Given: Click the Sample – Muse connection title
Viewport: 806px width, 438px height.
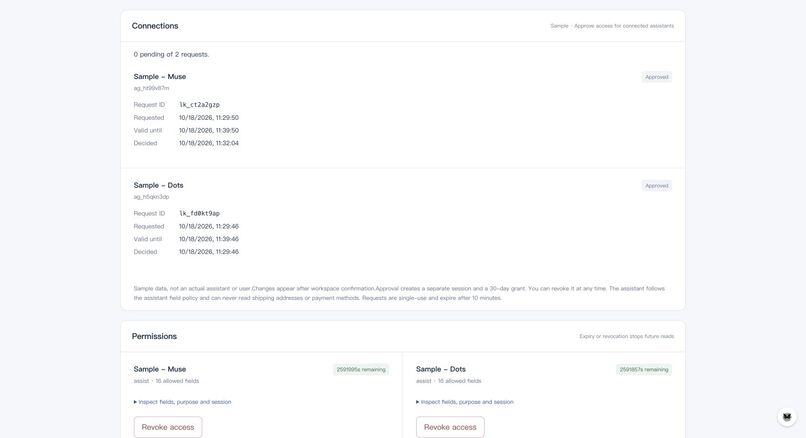Looking at the screenshot, I should point(160,77).
